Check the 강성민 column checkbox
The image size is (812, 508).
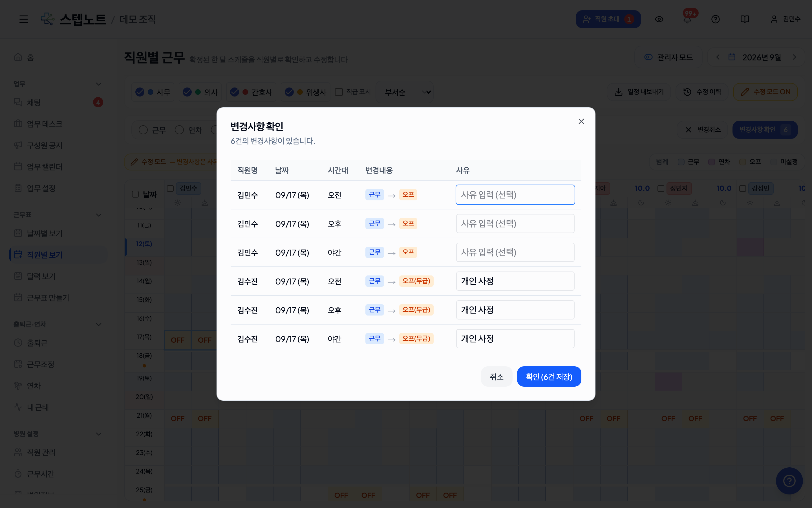tap(743, 189)
